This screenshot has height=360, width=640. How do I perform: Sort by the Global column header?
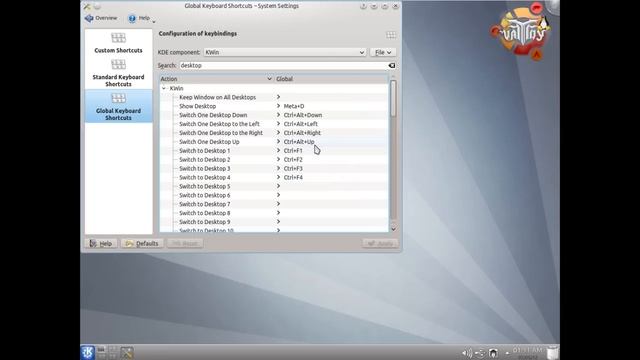coord(331,79)
